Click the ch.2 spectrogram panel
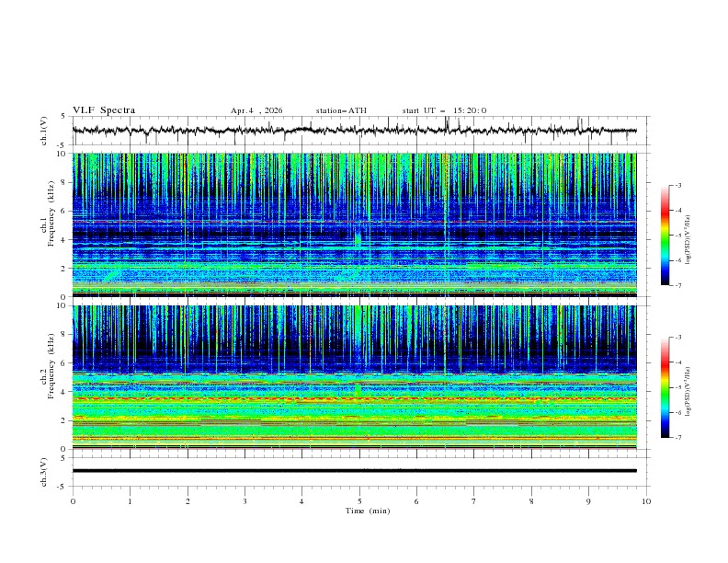 [x=354, y=377]
